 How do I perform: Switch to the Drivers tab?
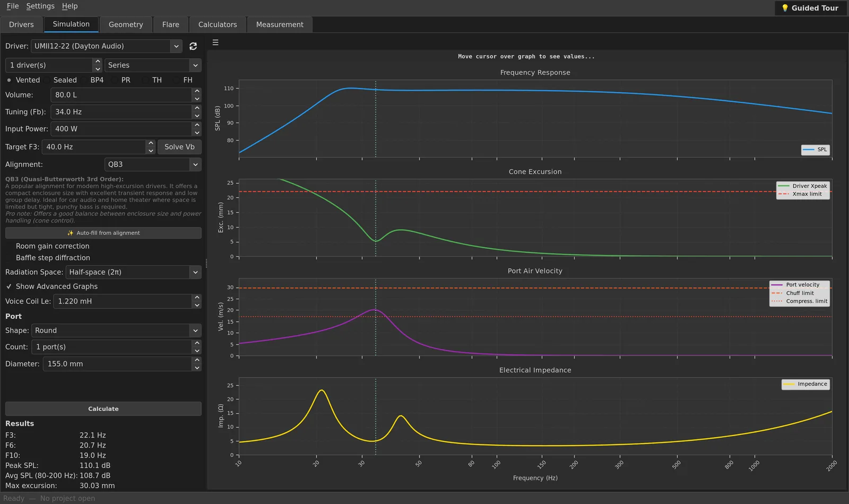coord(21,24)
